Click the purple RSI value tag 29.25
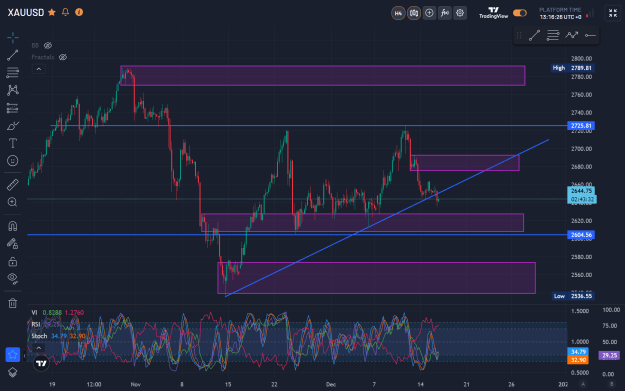Image resolution: width=625 pixels, height=391 pixels. 609,355
